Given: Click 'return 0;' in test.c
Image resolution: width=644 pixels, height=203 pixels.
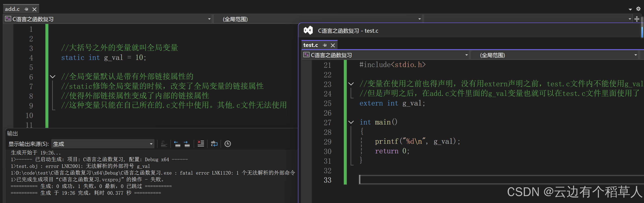Looking at the screenshot, I should pos(392,151).
